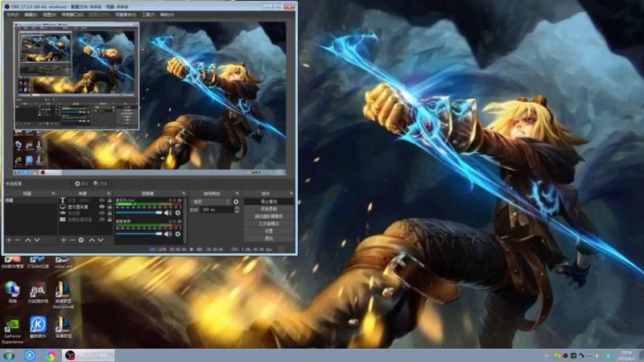Open the 编辑(E) Edit menu
Viewport: 644px width, 362px height.
point(31,14)
